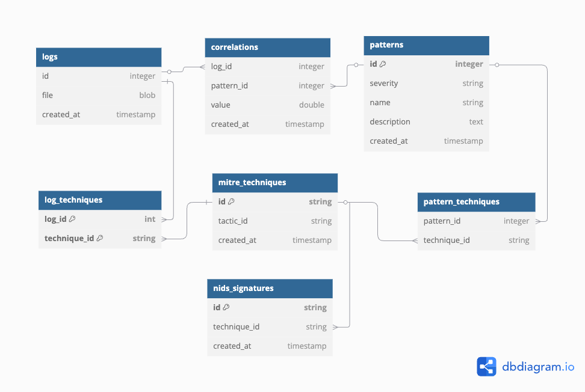Click the key icon beside patterns id
The image size is (585, 392).
[x=383, y=64]
